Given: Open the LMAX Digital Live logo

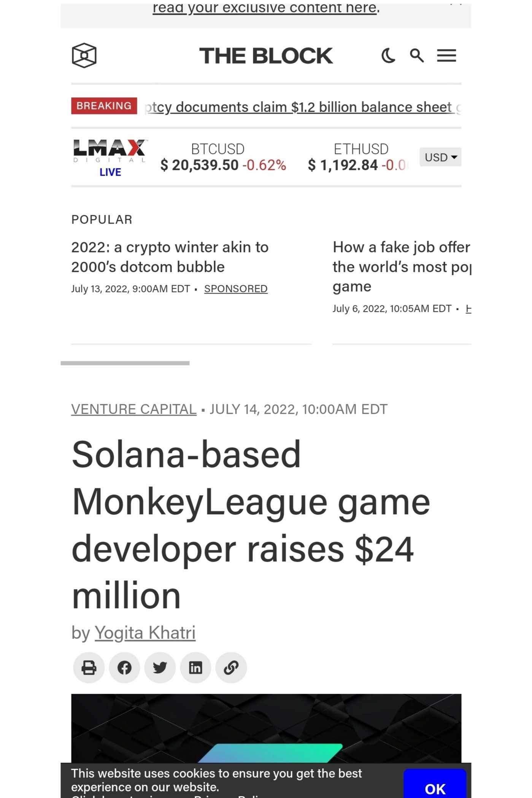Looking at the screenshot, I should coord(110,157).
